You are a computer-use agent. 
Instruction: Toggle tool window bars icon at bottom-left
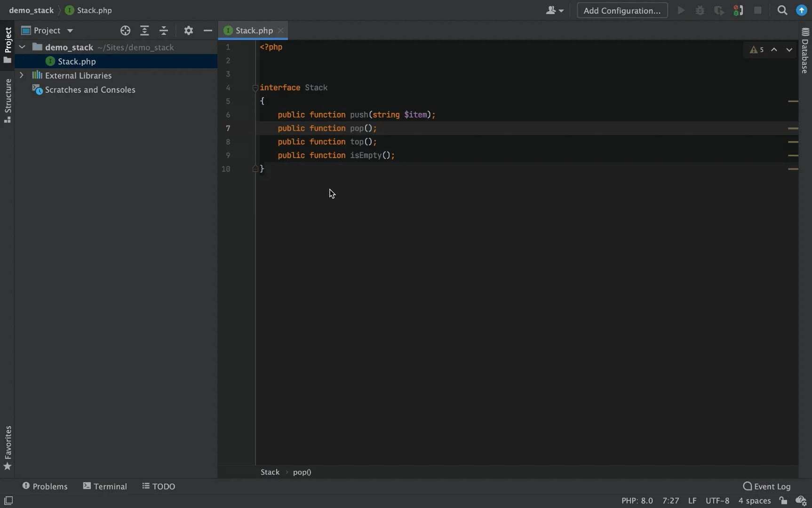(8, 500)
